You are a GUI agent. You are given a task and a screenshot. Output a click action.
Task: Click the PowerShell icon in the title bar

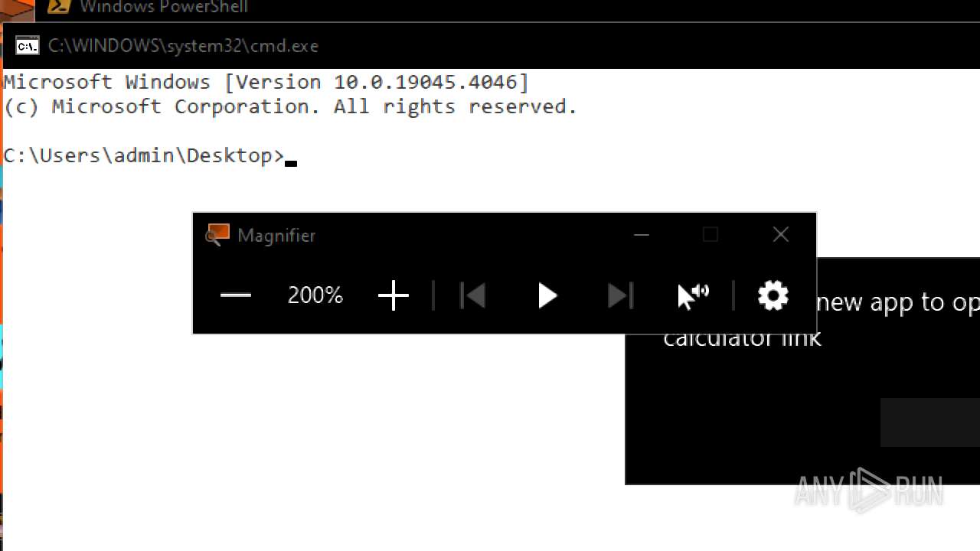point(59,7)
